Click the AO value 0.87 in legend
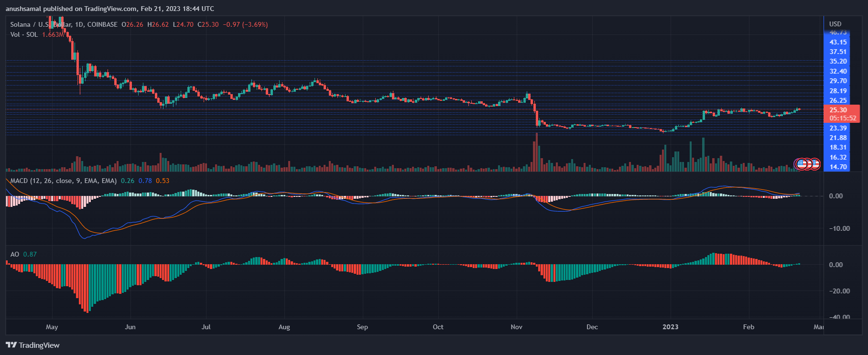Screen dimensions: 868x355 click(x=30, y=254)
